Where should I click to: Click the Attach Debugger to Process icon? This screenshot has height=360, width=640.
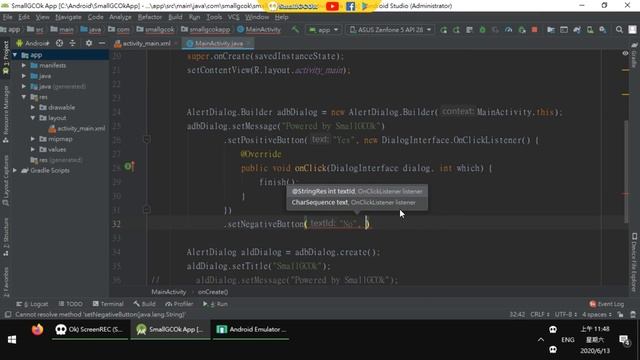(521, 30)
